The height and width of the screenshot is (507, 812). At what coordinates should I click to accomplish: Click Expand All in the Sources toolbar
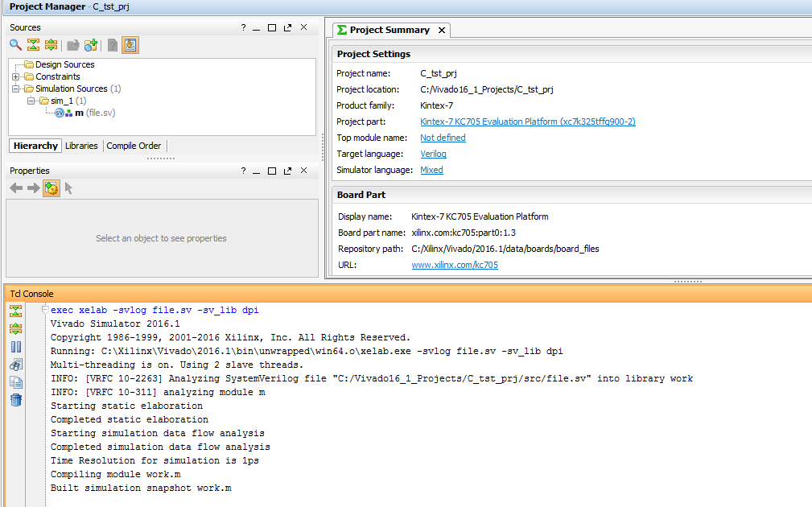click(x=51, y=45)
